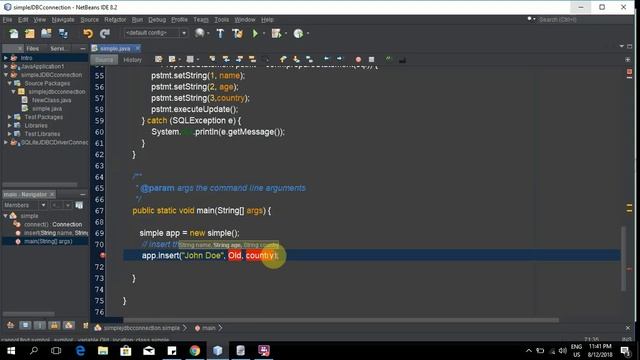Undo the last edit with the orange arrow
Viewport: 640px width, 360px height.
point(88,33)
